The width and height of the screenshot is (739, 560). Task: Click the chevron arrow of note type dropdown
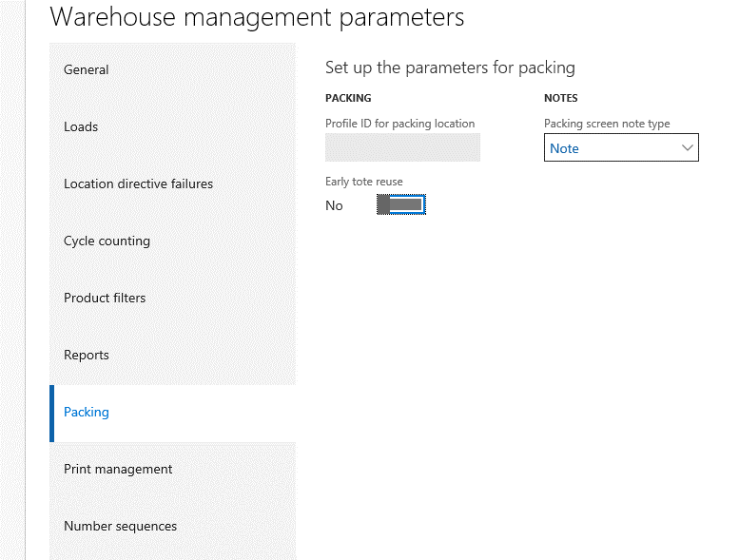[688, 148]
